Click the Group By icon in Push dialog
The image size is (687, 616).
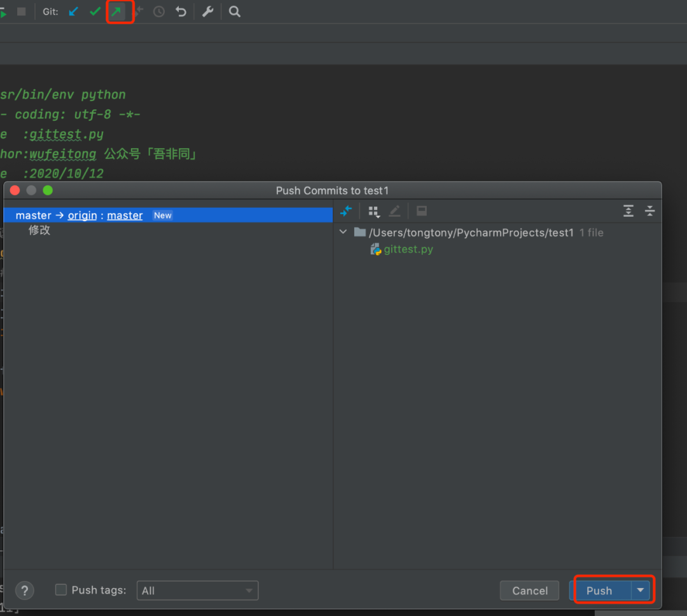(374, 211)
